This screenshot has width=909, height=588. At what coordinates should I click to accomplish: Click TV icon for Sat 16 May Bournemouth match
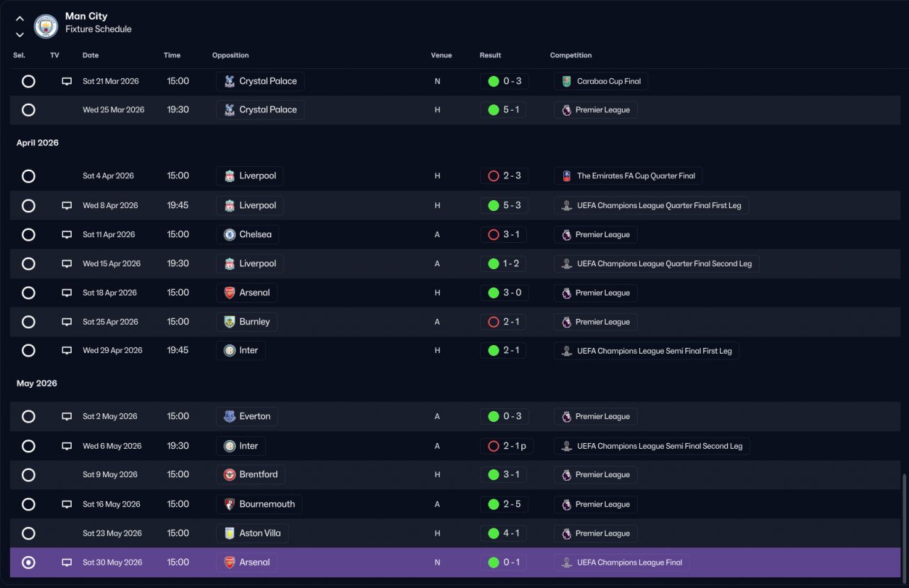(67, 505)
